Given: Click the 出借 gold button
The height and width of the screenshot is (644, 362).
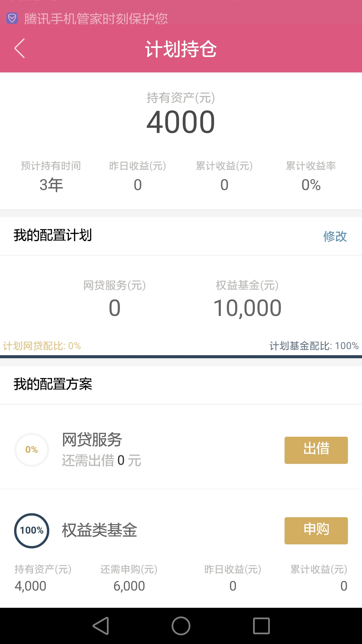Looking at the screenshot, I should 316,450.
